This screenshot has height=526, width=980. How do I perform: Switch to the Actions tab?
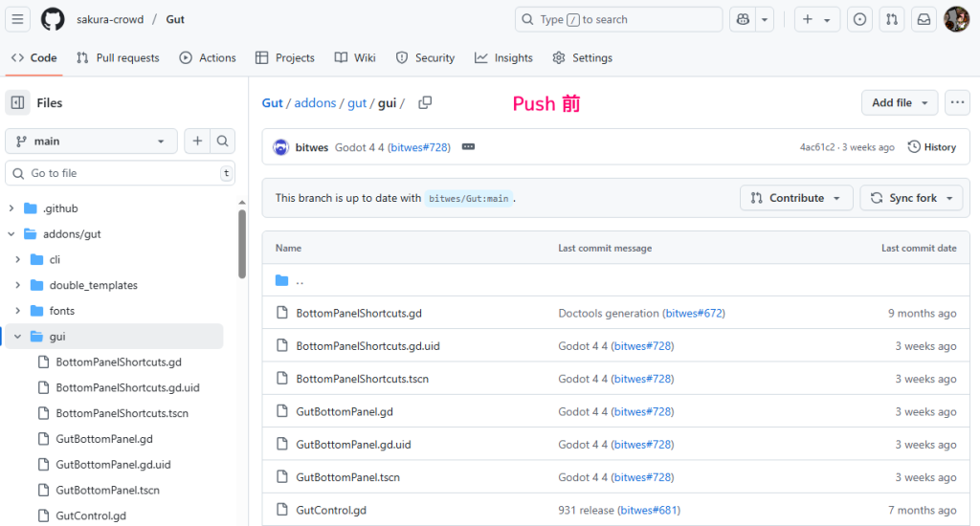tap(208, 57)
